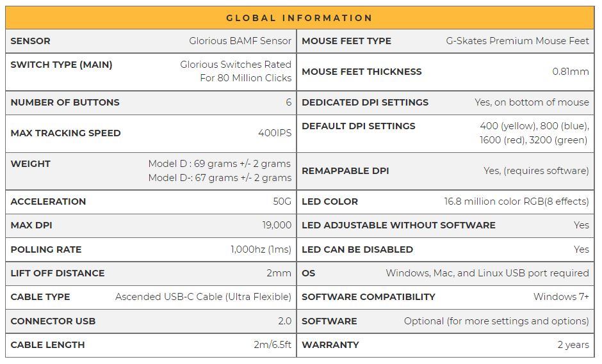Click Yes, (requires software) value
Viewport: 602px width, 364px height.
click(536, 171)
